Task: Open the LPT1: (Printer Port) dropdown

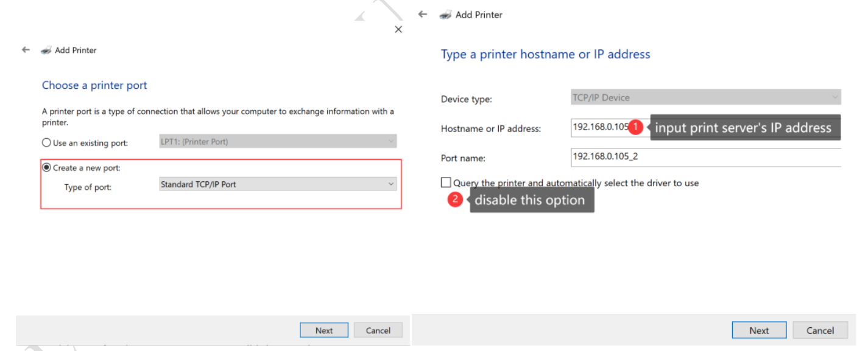Action: pyautogui.click(x=277, y=142)
